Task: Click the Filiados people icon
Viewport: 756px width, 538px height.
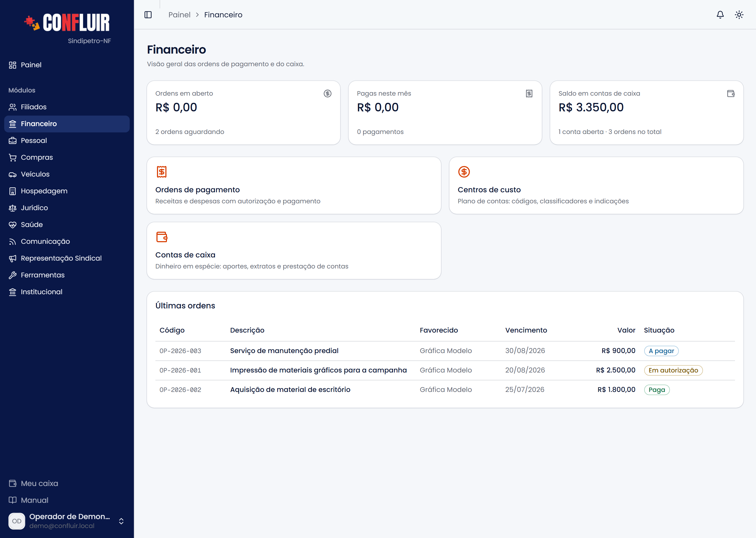Action: click(x=13, y=107)
